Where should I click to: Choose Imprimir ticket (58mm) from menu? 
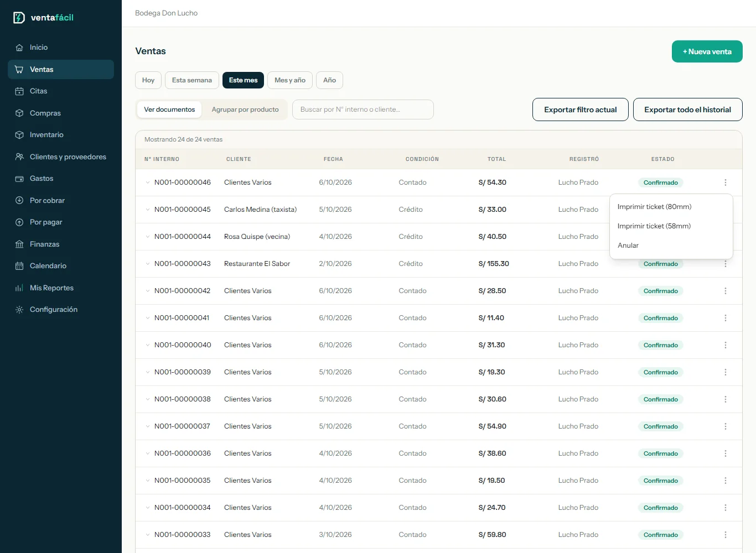[671, 226]
